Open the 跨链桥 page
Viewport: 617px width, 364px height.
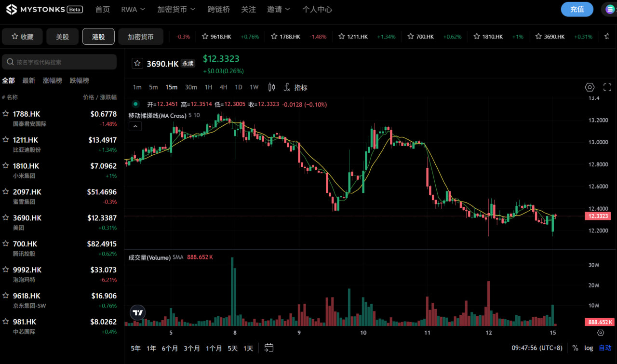(218, 9)
